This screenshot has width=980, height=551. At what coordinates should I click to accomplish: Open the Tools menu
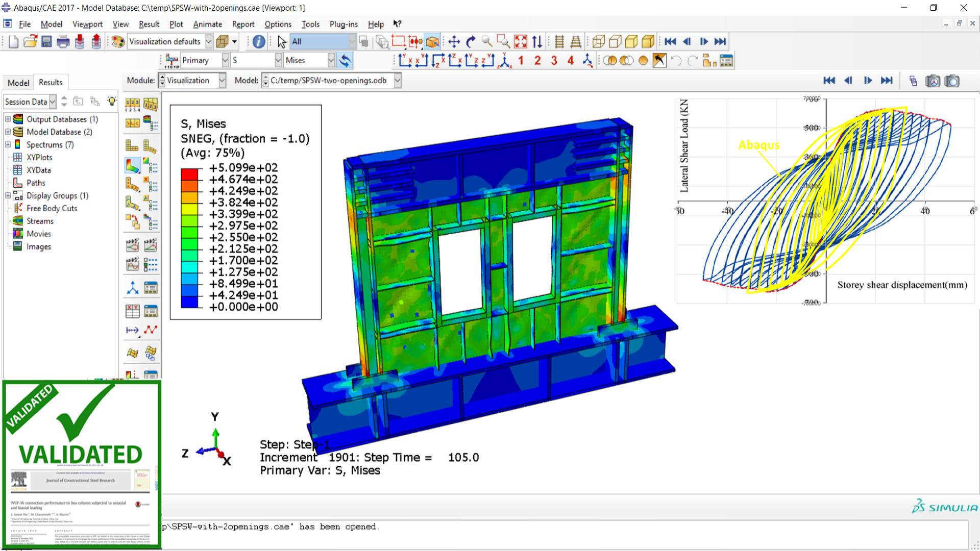point(310,24)
